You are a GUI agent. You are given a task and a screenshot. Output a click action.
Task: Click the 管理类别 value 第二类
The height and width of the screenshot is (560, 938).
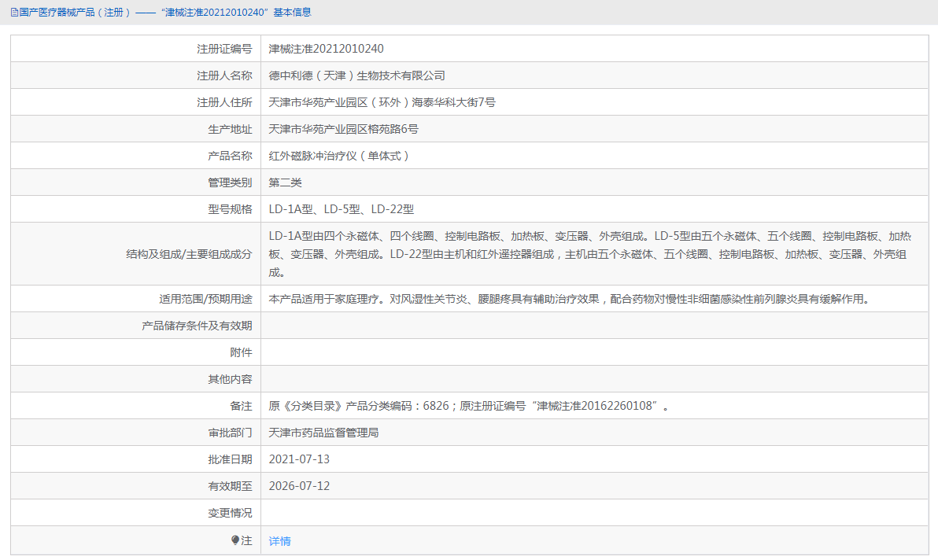tap(285, 182)
